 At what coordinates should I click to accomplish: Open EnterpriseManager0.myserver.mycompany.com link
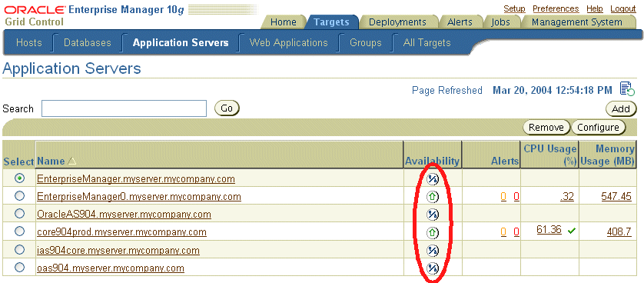(x=139, y=197)
